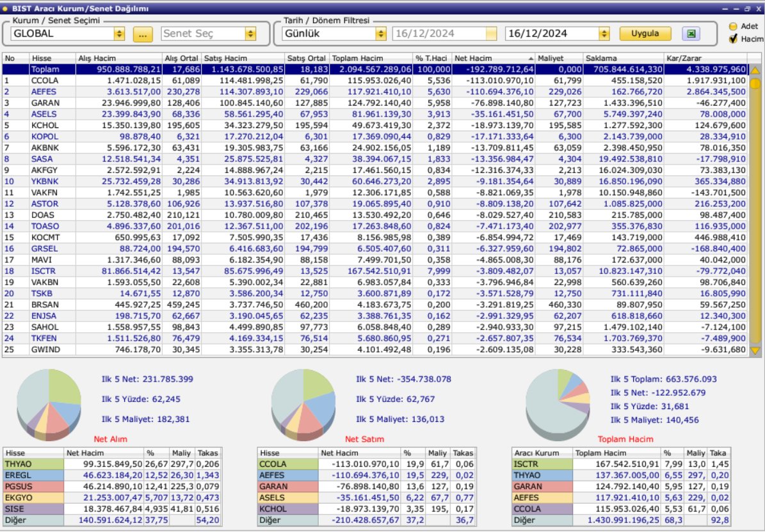Click the green ISCTR cell in Toplam Hacim table
The height and width of the screenshot is (532, 765).
(x=542, y=464)
